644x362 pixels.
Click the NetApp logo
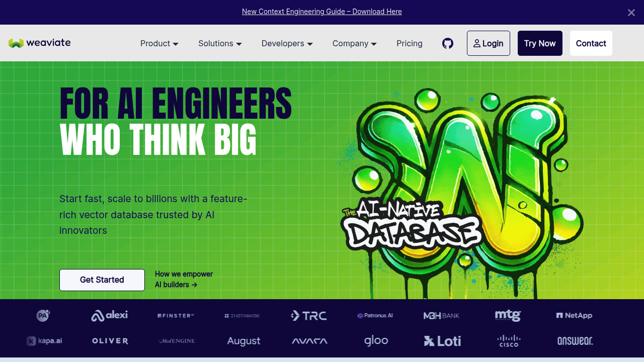[574, 315]
